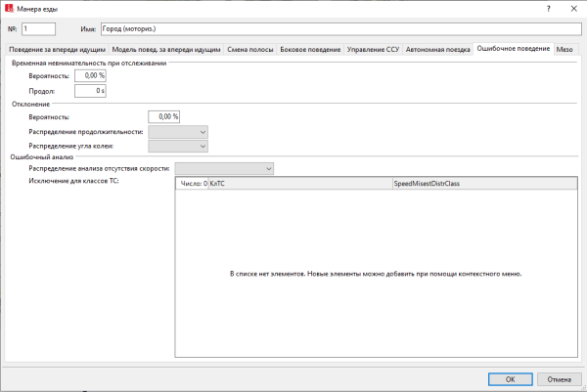The height and width of the screenshot is (392, 587).
Task: Click the question mark help button
Action: (534, 9)
